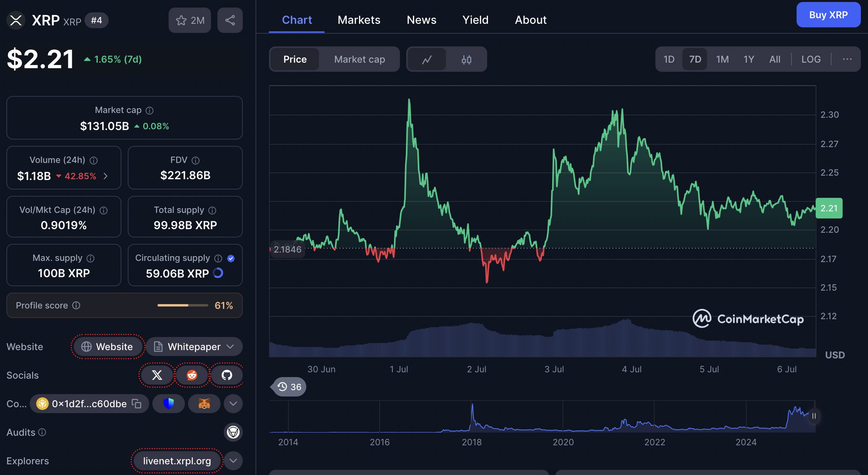Set chart range to 1D
Viewport: 868px width, 475px height.
click(x=669, y=59)
